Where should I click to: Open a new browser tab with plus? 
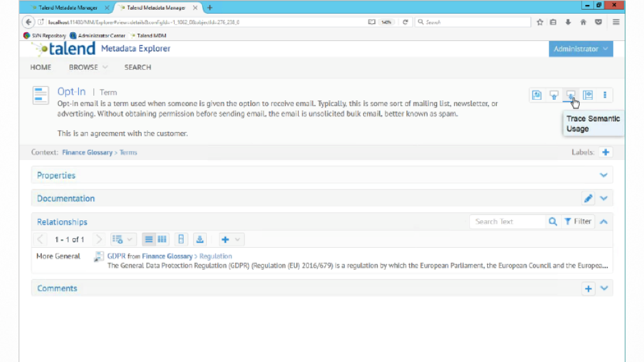pos(210,8)
